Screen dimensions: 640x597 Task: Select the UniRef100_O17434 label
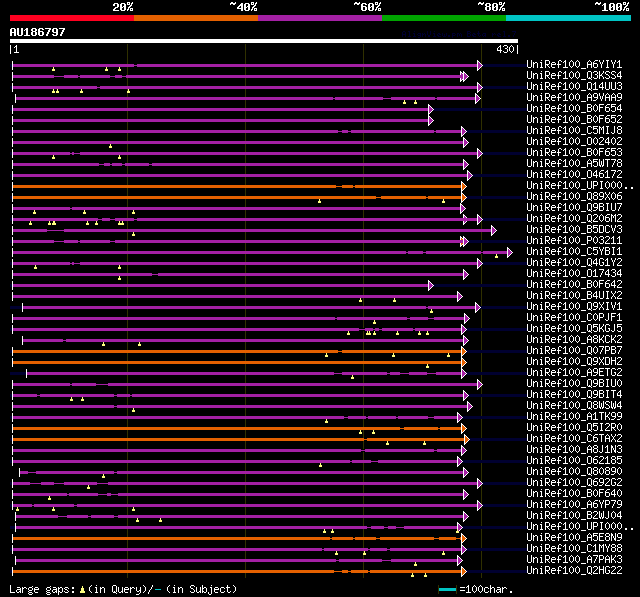coord(574,274)
